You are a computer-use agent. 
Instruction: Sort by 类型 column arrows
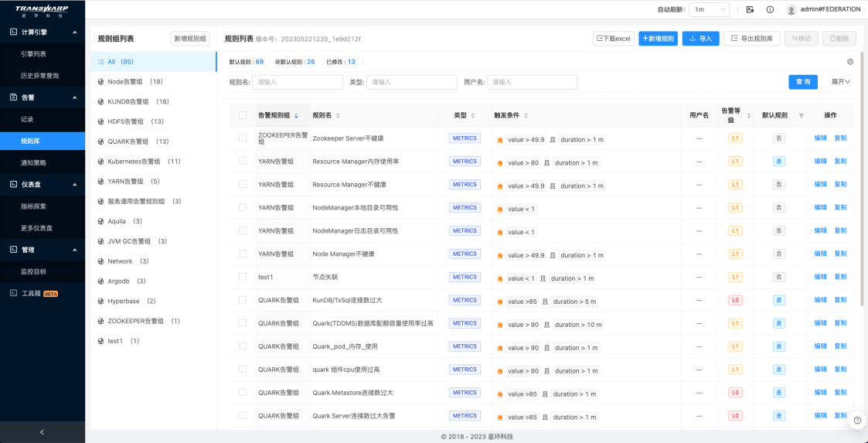(473, 116)
